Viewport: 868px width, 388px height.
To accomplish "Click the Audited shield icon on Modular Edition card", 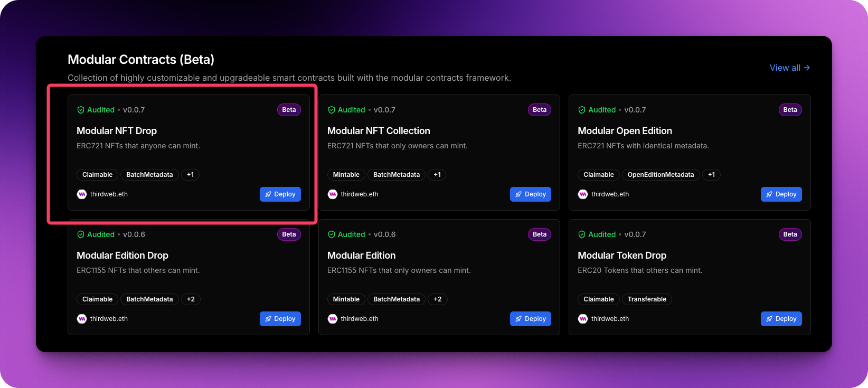I will click(332, 234).
